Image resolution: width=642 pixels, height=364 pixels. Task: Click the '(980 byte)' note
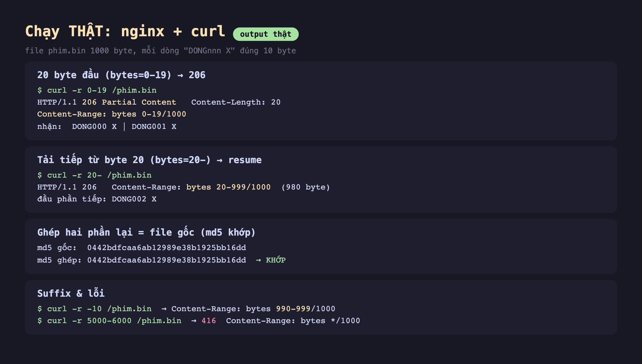point(305,187)
